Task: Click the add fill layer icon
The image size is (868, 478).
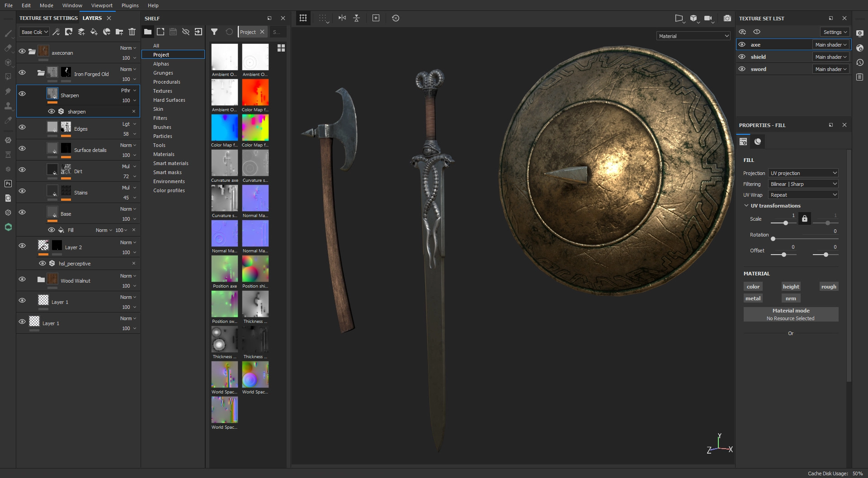Action: pos(94,32)
